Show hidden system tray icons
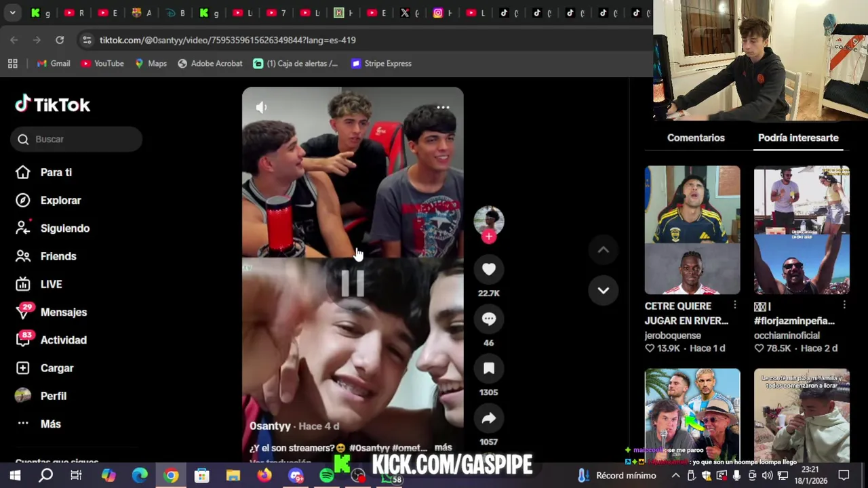Screen dimensions: 868x488 pos(676,476)
